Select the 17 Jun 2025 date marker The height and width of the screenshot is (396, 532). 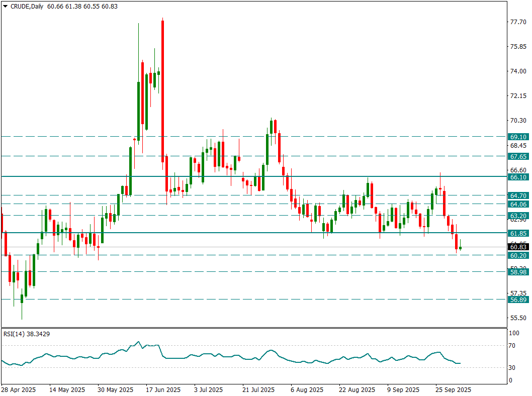pyautogui.click(x=163, y=389)
